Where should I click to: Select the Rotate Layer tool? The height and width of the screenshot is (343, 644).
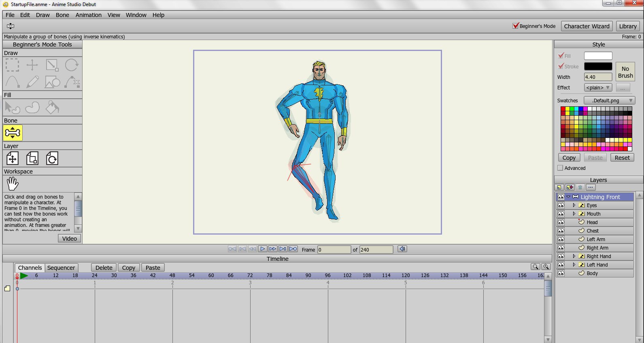pyautogui.click(x=52, y=158)
